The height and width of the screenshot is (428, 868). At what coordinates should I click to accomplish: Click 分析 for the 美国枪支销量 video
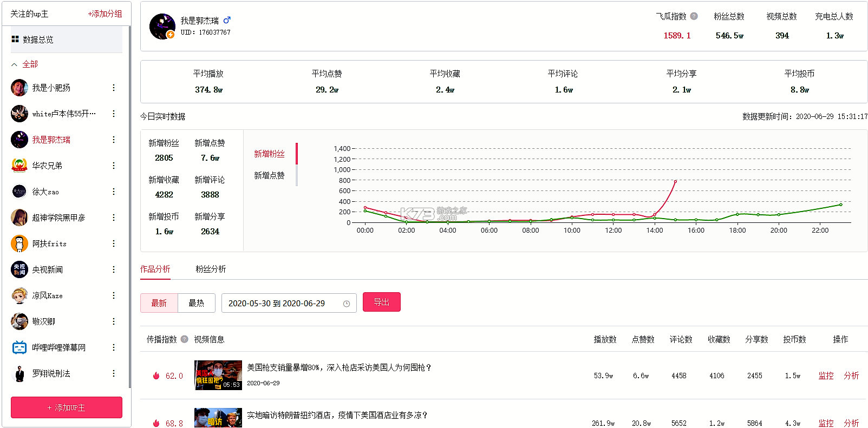coord(851,376)
